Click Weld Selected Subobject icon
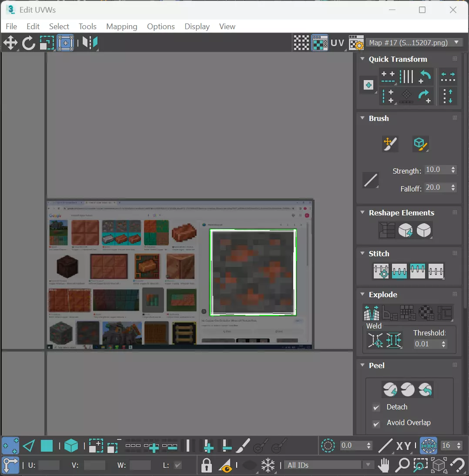This screenshot has width=469, height=476. pyautogui.click(x=394, y=340)
